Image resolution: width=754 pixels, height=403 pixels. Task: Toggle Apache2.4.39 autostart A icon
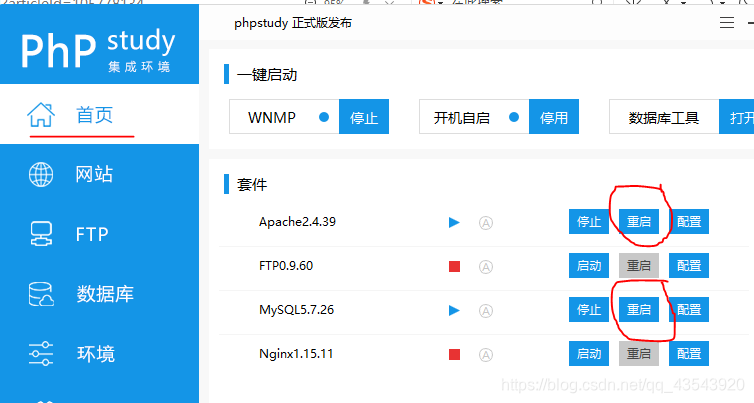pos(486,223)
